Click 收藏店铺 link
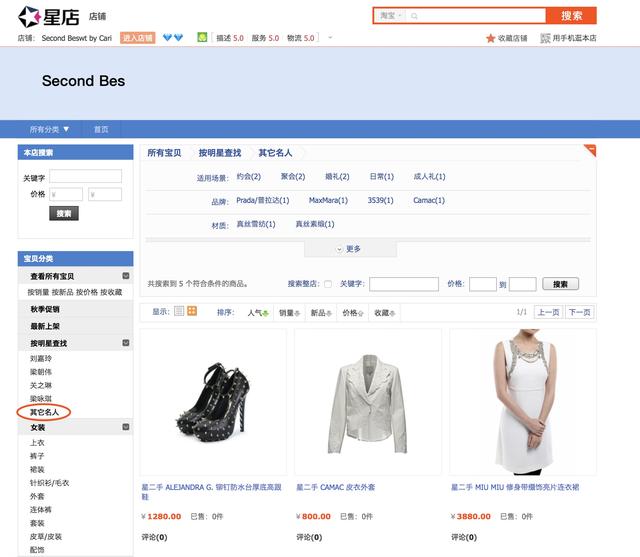 pos(512,38)
